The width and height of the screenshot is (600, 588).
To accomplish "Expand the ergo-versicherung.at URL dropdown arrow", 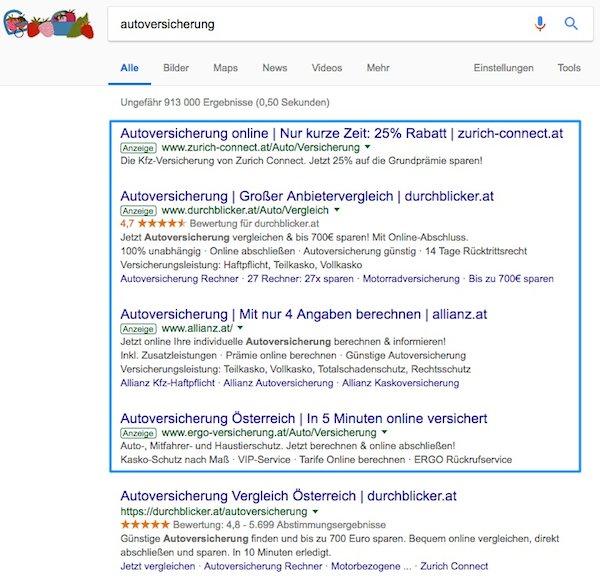I will coord(381,432).
